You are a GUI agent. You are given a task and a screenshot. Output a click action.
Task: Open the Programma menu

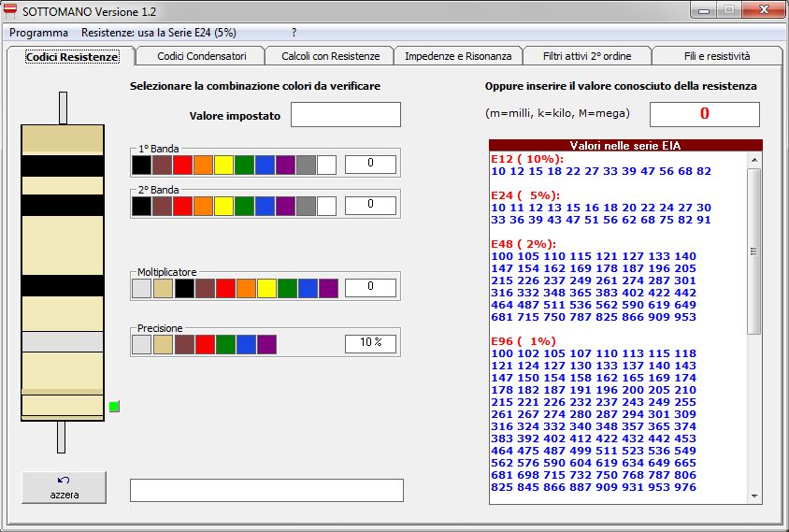[x=38, y=32]
